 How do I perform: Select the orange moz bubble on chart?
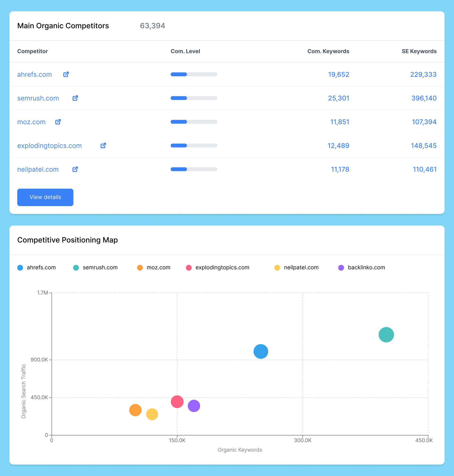click(x=135, y=410)
